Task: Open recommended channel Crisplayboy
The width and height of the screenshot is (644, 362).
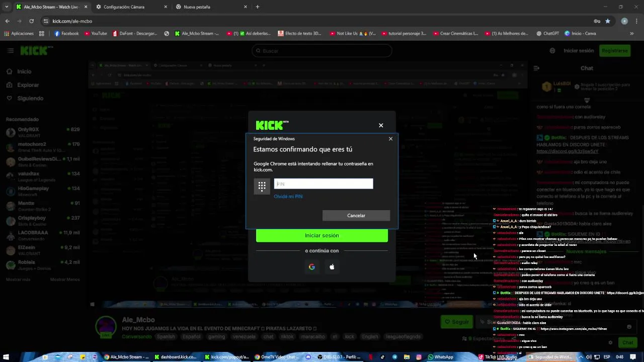Action: click(x=43, y=221)
